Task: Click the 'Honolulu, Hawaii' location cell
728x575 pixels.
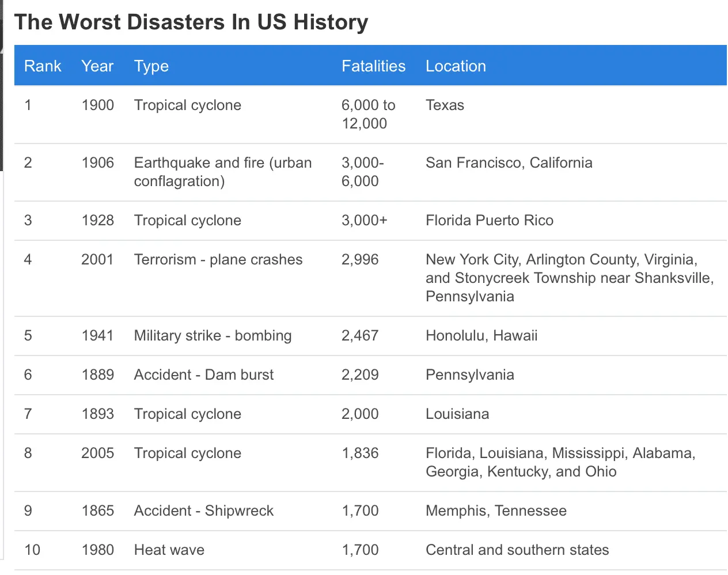Action: click(481, 336)
